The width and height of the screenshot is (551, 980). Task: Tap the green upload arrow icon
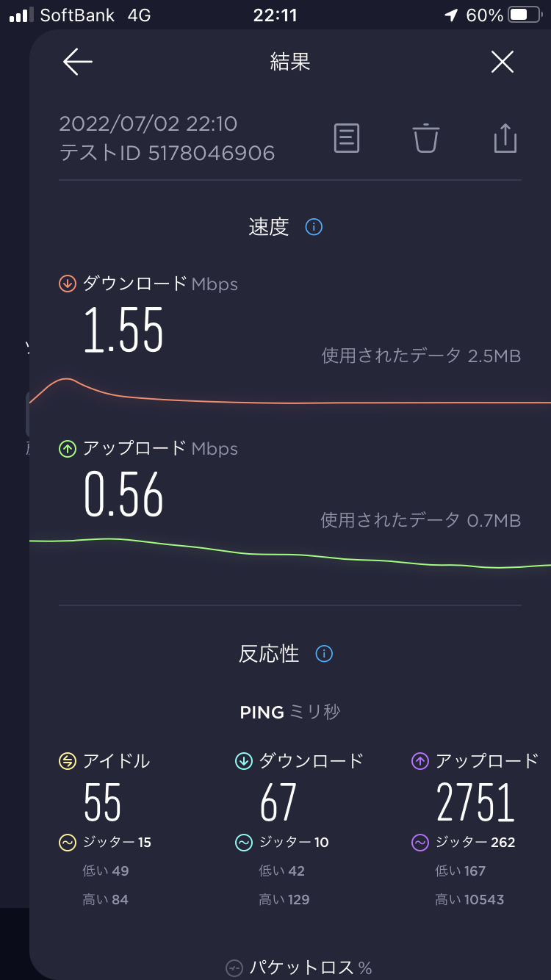coord(68,448)
